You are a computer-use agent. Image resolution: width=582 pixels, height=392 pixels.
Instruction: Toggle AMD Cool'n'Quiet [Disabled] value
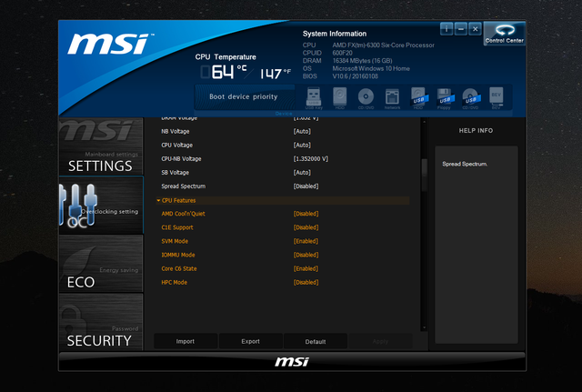tap(306, 214)
